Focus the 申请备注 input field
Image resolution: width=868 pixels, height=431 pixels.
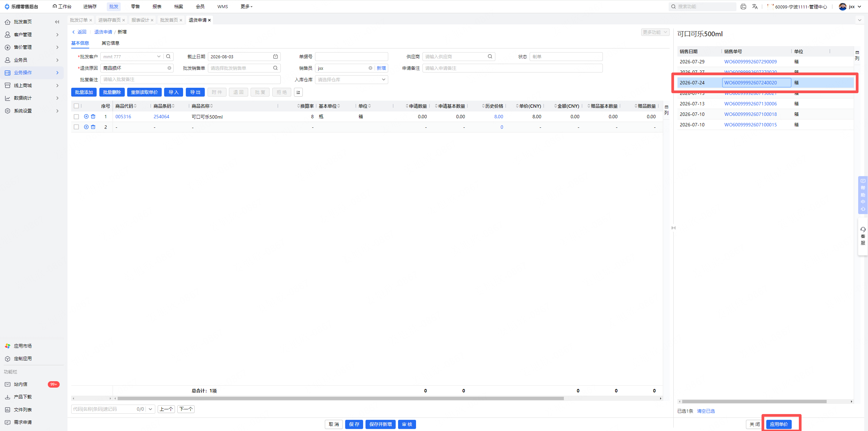(x=512, y=68)
